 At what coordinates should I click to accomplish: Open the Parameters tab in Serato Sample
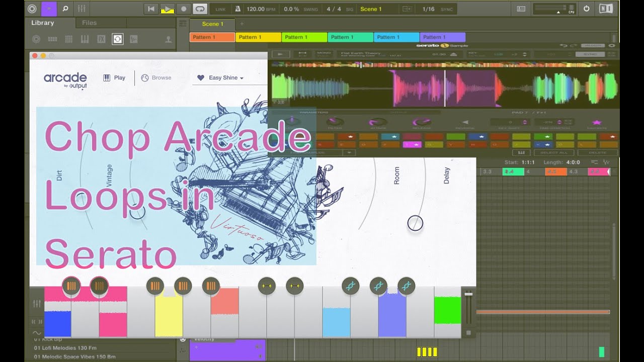coord(314,113)
